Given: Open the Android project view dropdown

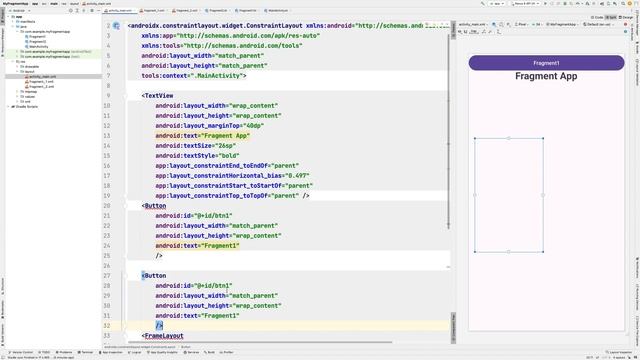Looking at the screenshot, I should [x=19, y=11].
